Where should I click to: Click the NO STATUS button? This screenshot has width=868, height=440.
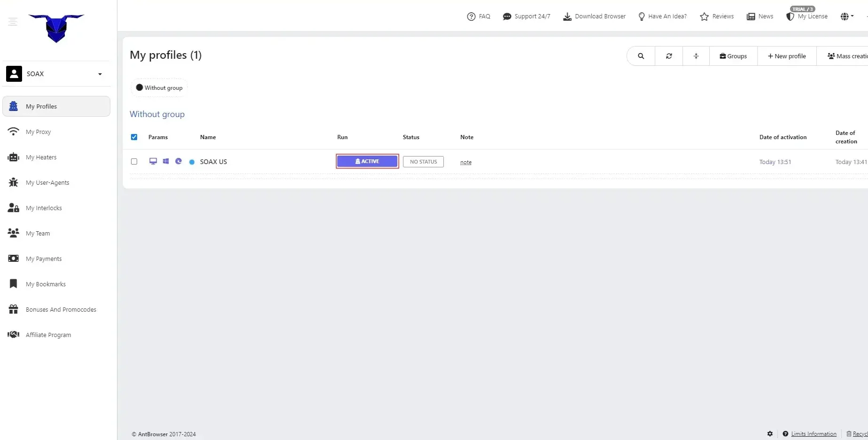pyautogui.click(x=423, y=162)
